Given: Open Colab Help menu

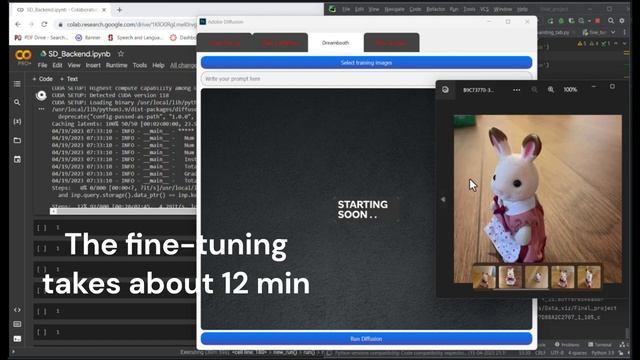Looking at the screenshot, I should pyautogui.click(x=158, y=65).
